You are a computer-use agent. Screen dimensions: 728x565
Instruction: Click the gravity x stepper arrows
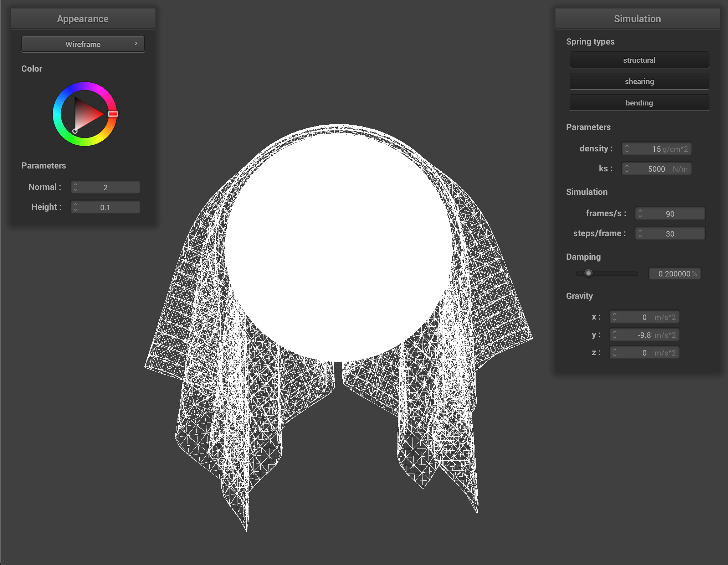pos(615,317)
